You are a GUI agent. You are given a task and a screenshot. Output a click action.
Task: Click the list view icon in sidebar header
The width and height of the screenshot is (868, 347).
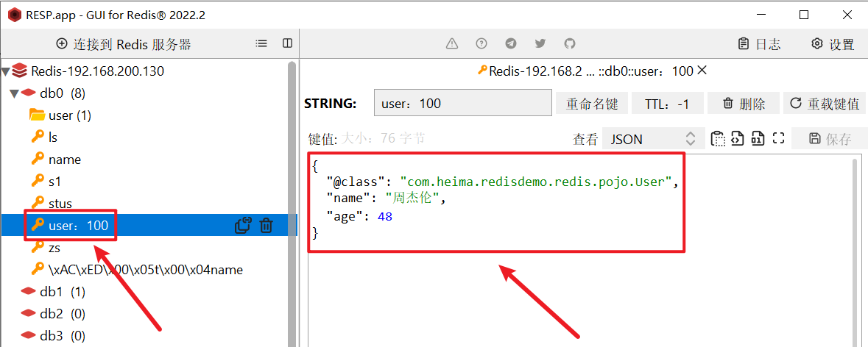point(261,43)
